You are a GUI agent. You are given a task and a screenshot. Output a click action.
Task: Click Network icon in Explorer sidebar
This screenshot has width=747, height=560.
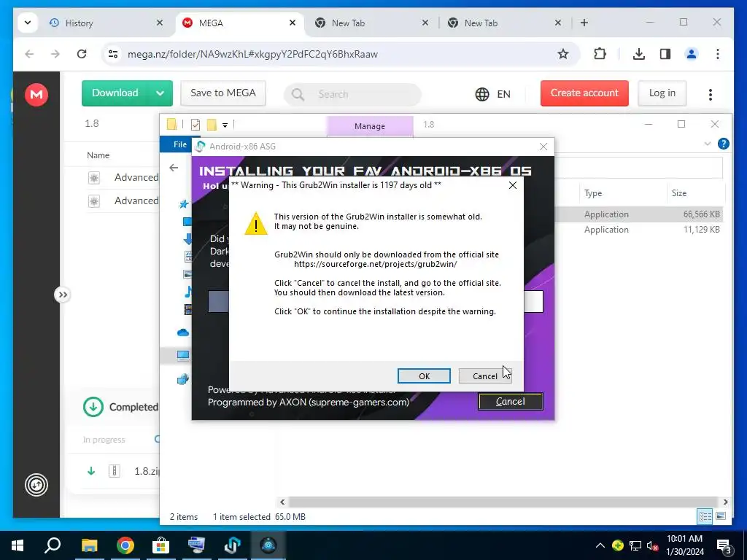183,379
